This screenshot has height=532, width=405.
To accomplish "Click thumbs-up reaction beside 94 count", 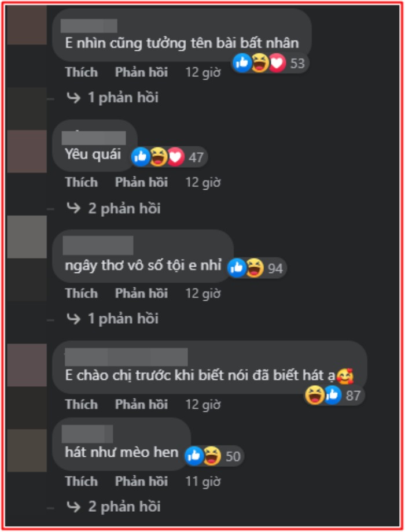I will (237, 268).
